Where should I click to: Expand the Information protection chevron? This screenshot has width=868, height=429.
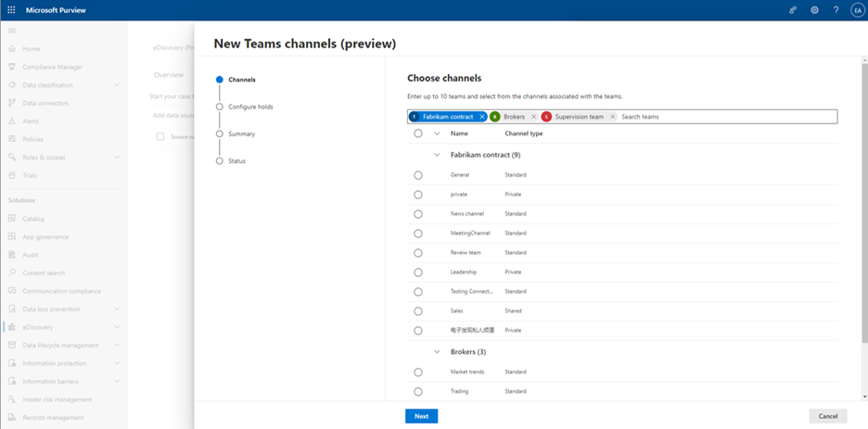click(116, 363)
